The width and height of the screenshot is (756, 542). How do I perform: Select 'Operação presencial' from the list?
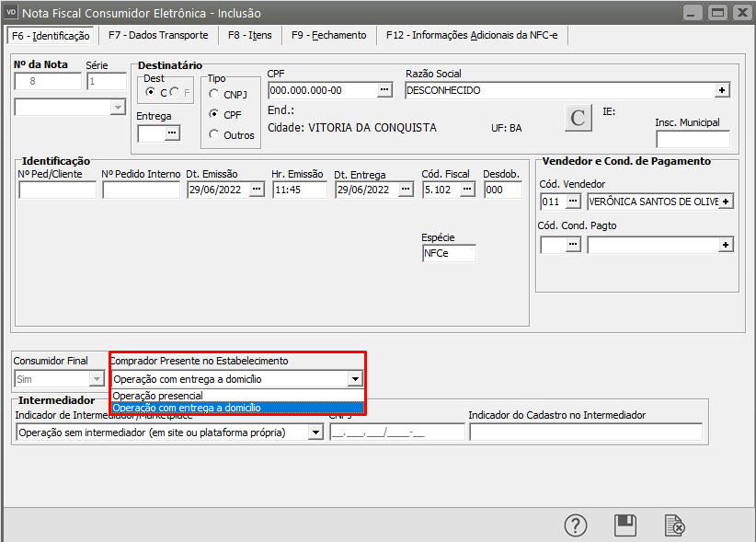pos(157,396)
